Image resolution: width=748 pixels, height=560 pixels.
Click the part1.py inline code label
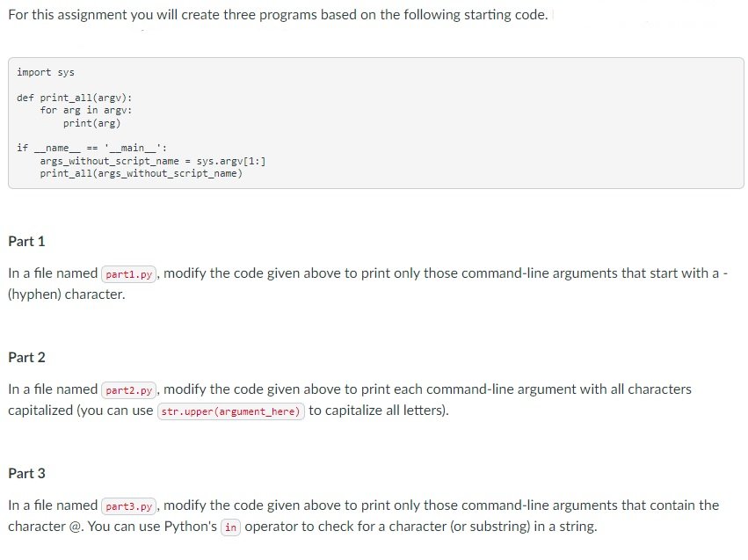coord(128,273)
